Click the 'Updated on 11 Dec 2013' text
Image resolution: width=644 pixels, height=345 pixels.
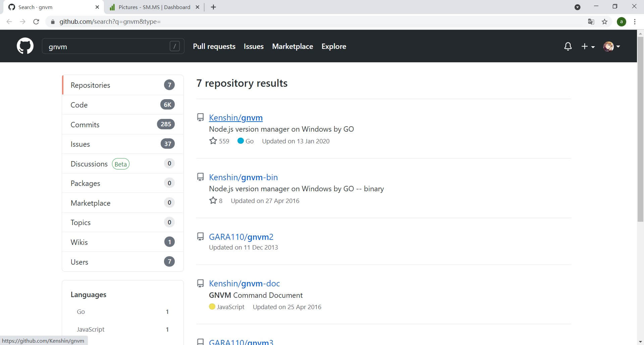tap(244, 247)
